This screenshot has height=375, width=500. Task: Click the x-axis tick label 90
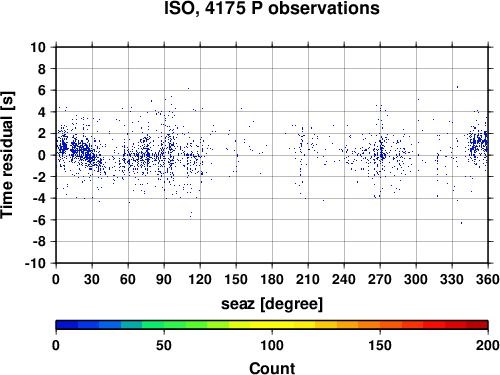point(164,279)
